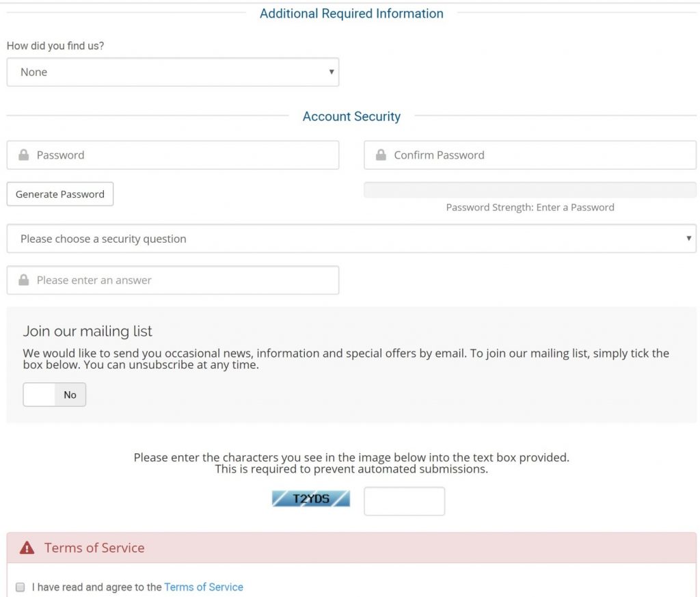This screenshot has width=700, height=597.
Task: Click the Generate Password button
Action: click(60, 194)
